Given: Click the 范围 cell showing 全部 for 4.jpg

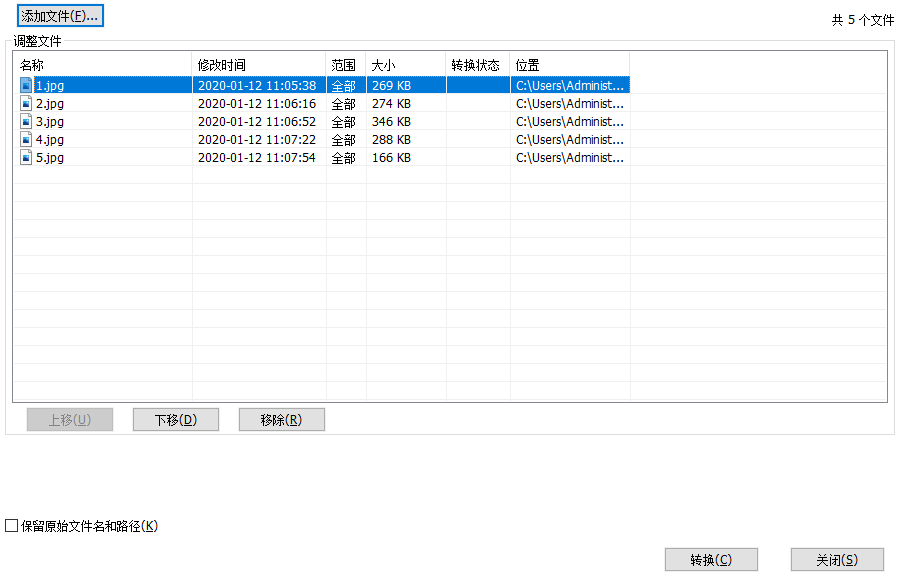Looking at the screenshot, I should coord(344,139).
